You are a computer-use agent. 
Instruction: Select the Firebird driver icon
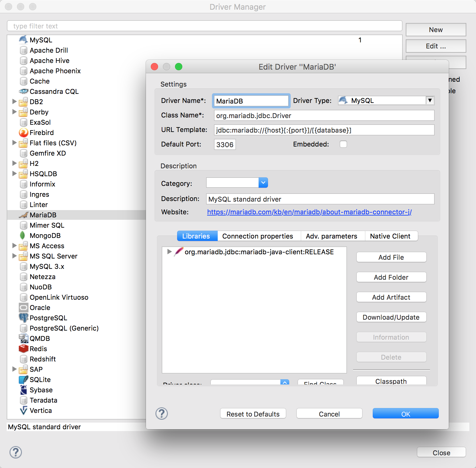coord(23,133)
